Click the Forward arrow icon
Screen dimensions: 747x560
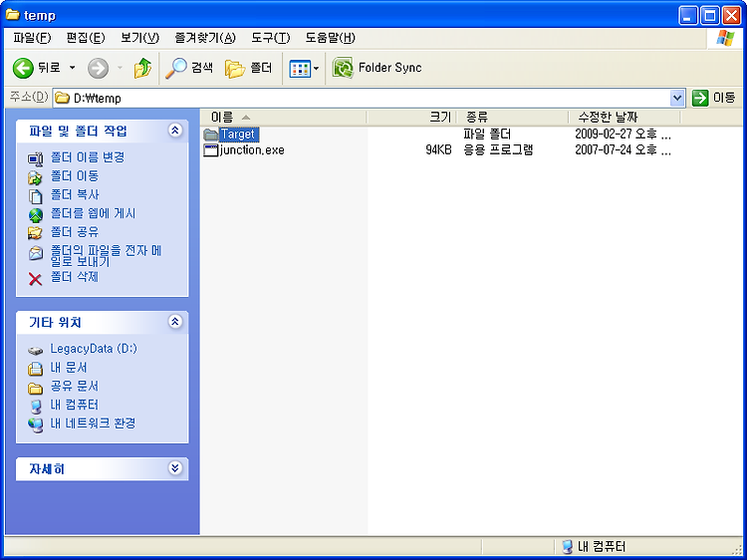(x=99, y=68)
